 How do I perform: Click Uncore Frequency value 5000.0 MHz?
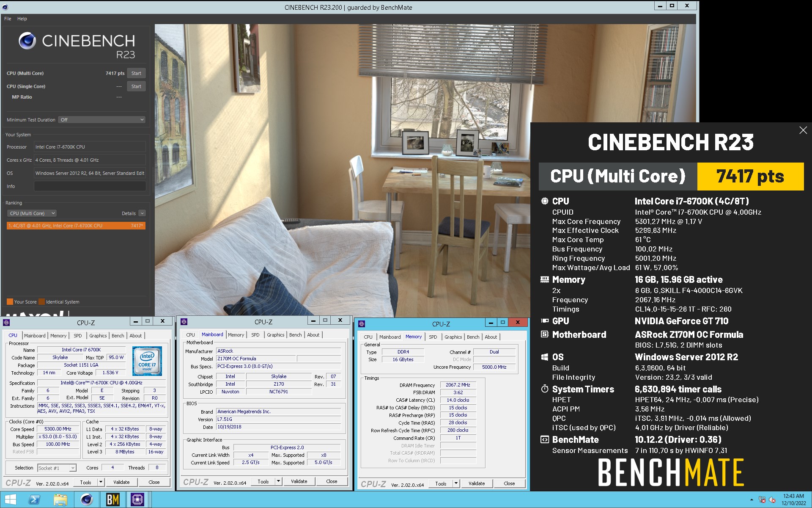pyautogui.click(x=494, y=367)
